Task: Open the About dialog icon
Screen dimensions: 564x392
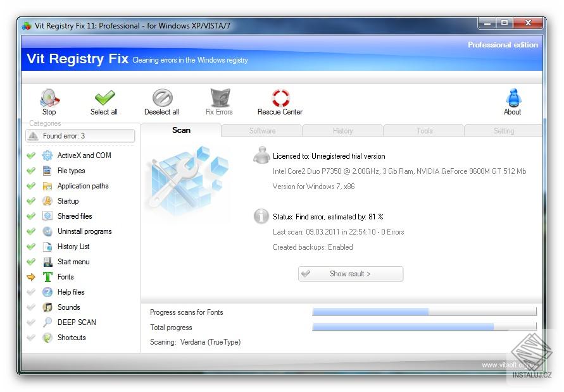Action: [x=513, y=98]
